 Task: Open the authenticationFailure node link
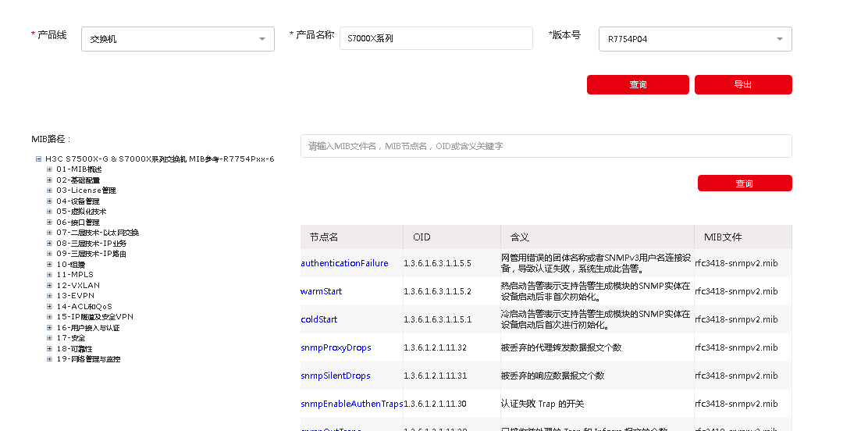[344, 263]
